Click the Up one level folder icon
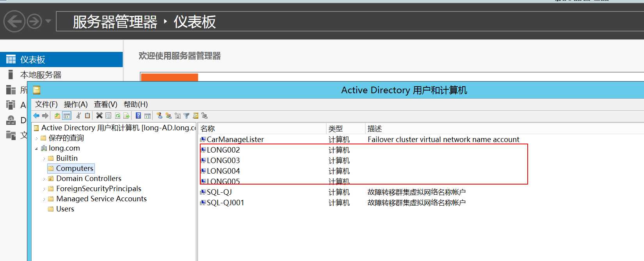Screen dimensions: 644x261 coord(57,116)
